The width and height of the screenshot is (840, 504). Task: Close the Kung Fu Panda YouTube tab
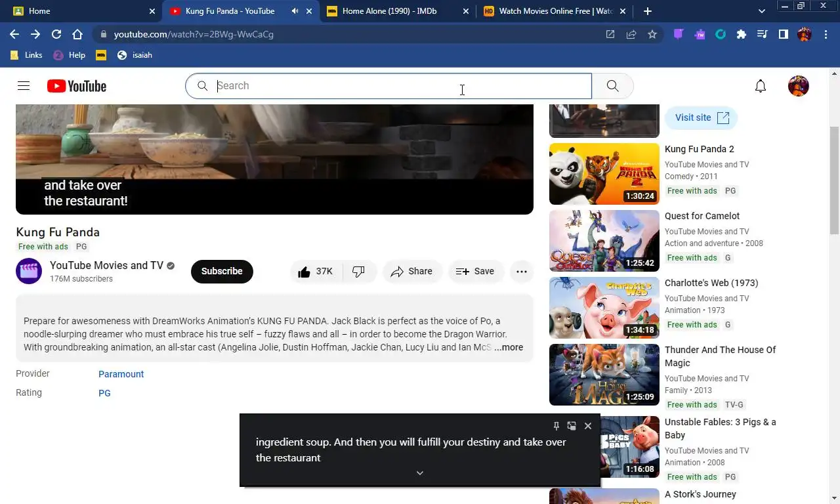[309, 11]
